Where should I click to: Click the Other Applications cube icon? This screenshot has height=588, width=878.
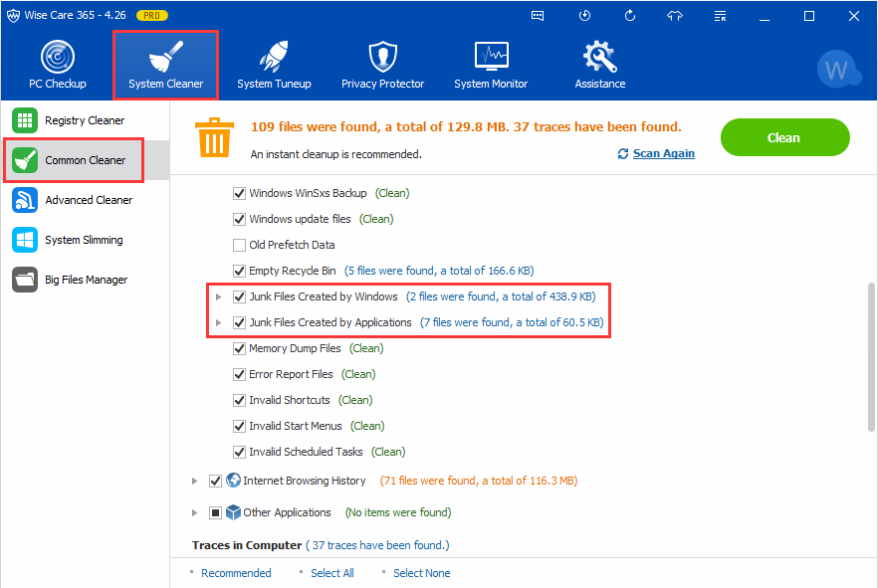233,512
